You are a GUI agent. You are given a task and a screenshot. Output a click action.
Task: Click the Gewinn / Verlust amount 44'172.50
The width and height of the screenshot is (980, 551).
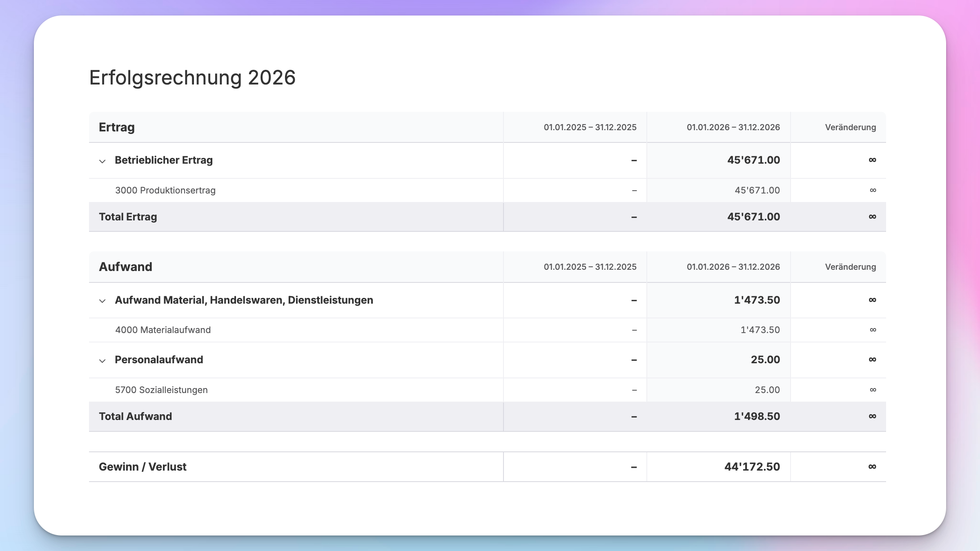tap(752, 467)
